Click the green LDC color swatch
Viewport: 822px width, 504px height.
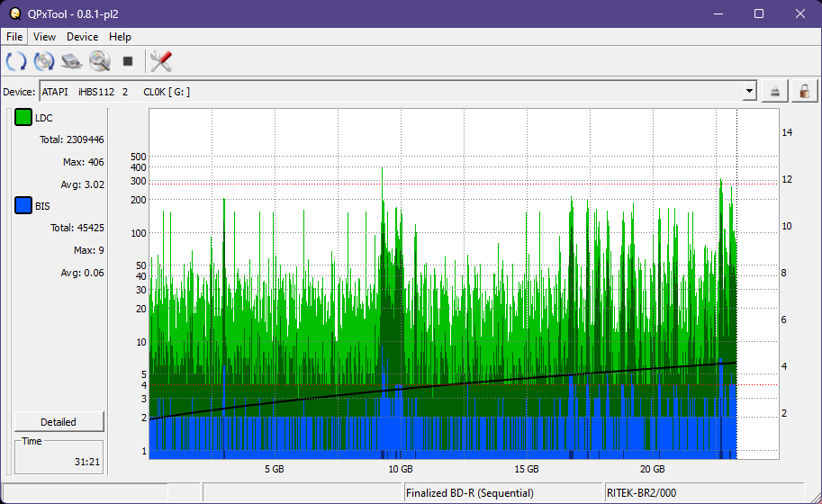pyautogui.click(x=23, y=117)
